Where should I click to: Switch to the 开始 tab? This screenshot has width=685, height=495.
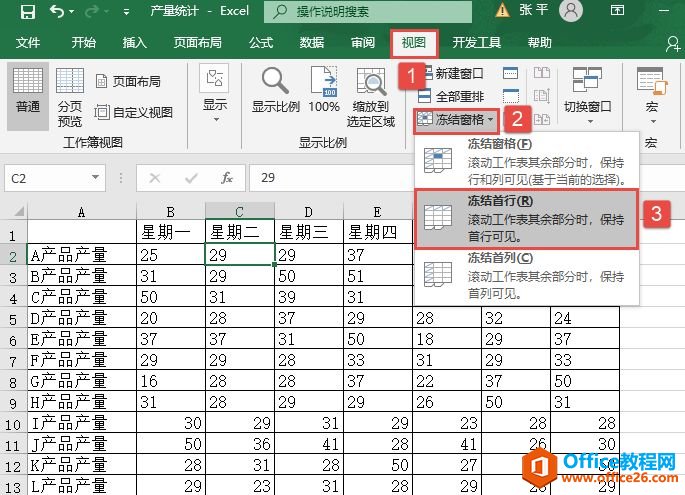click(x=83, y=43)
